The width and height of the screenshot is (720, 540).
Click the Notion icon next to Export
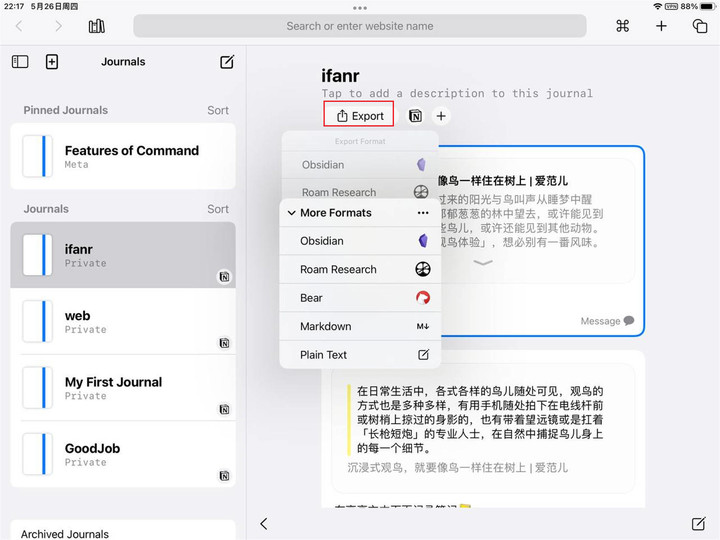coord(415,116)
